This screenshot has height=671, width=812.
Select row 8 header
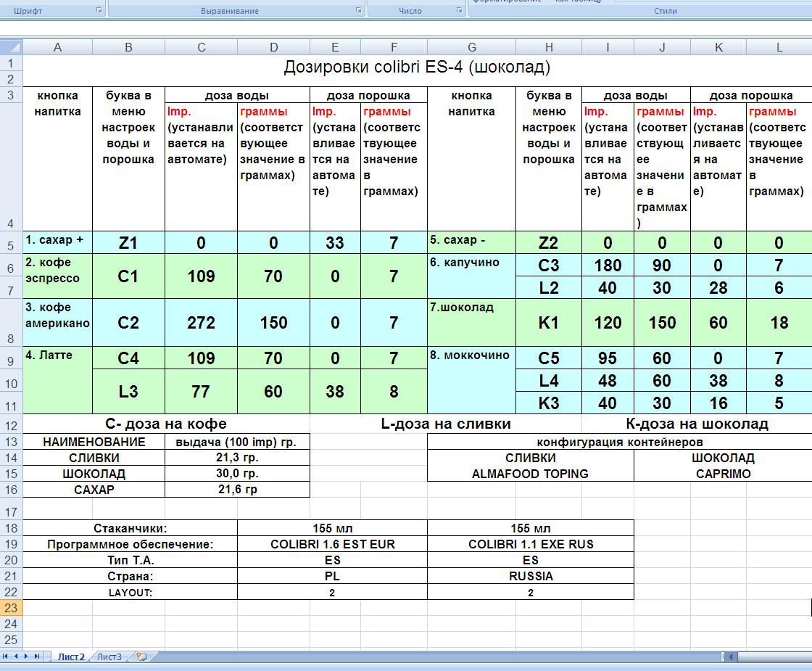point(11,339)
